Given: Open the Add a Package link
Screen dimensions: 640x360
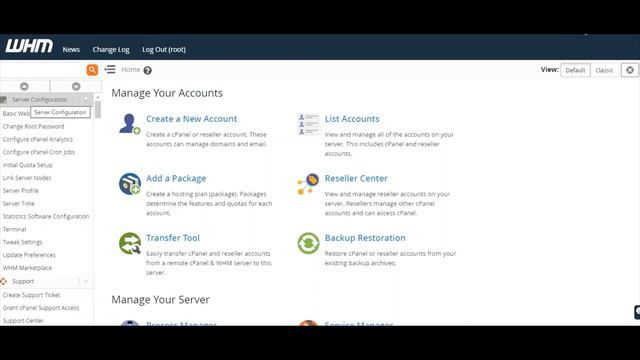Looking at the screenshot, I should 176,178.
